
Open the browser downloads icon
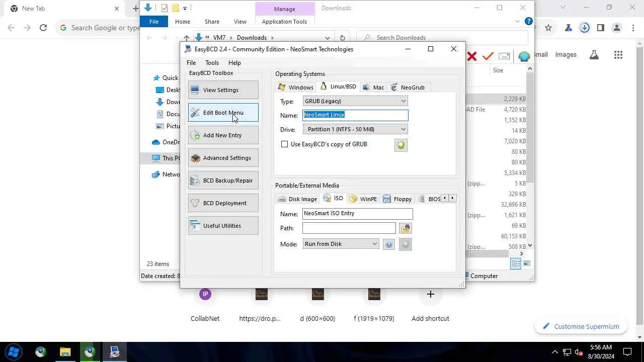tap(585, 28)
